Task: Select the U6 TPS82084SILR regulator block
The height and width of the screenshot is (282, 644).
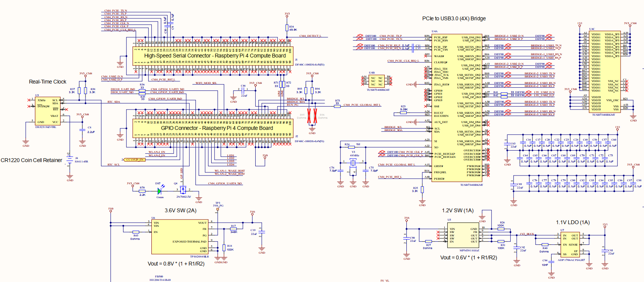Action: (x=180, y=236)
